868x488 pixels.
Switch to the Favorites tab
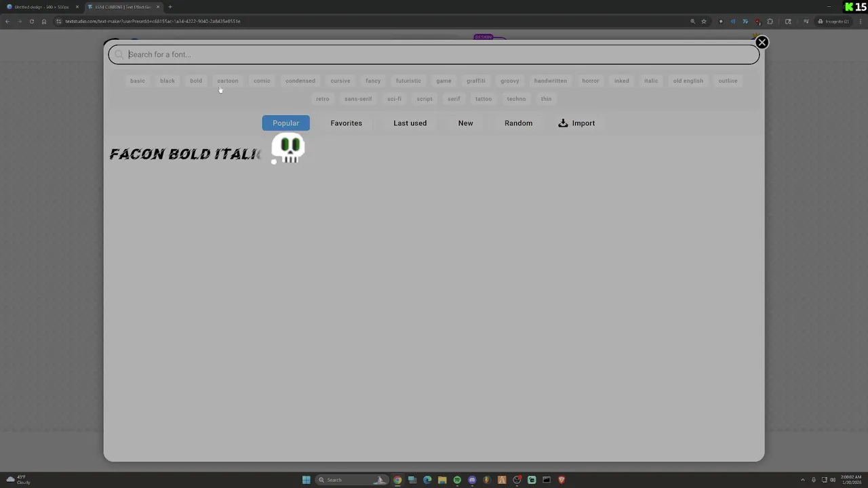tap(347, 123)
